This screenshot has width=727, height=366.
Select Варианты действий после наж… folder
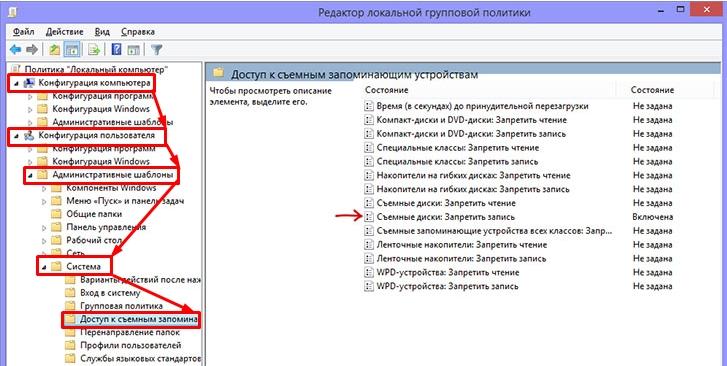coord(141,280)
